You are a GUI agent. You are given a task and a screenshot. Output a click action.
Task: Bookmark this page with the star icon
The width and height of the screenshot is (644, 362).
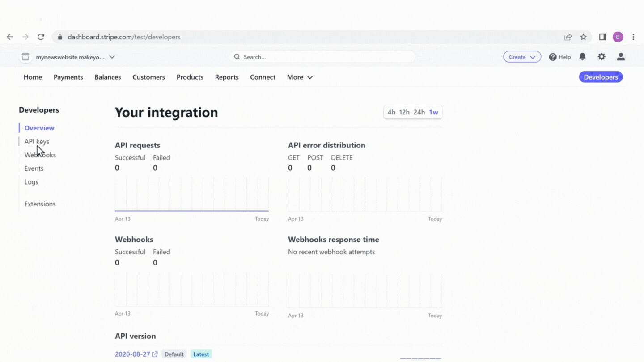point(583,37)
